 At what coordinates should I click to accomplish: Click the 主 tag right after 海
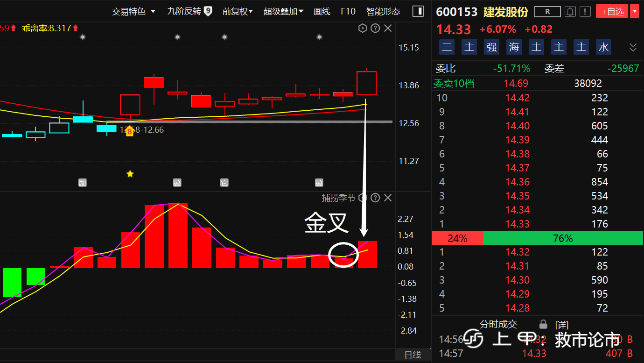(x=536, y=47)
